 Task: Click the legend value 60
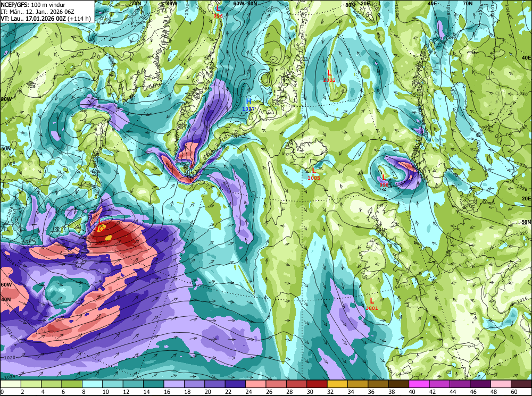pos(514,392)
